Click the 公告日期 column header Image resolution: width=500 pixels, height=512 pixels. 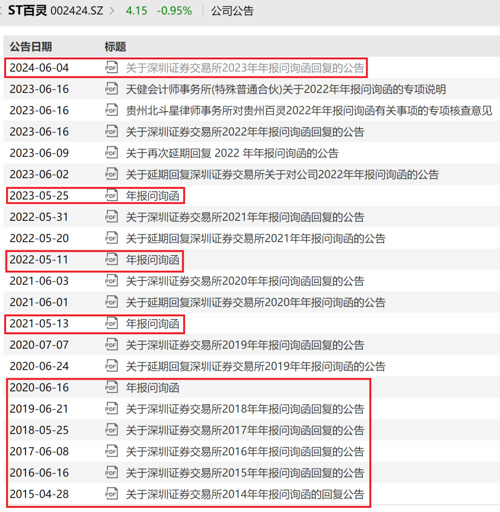coord(31,46)
